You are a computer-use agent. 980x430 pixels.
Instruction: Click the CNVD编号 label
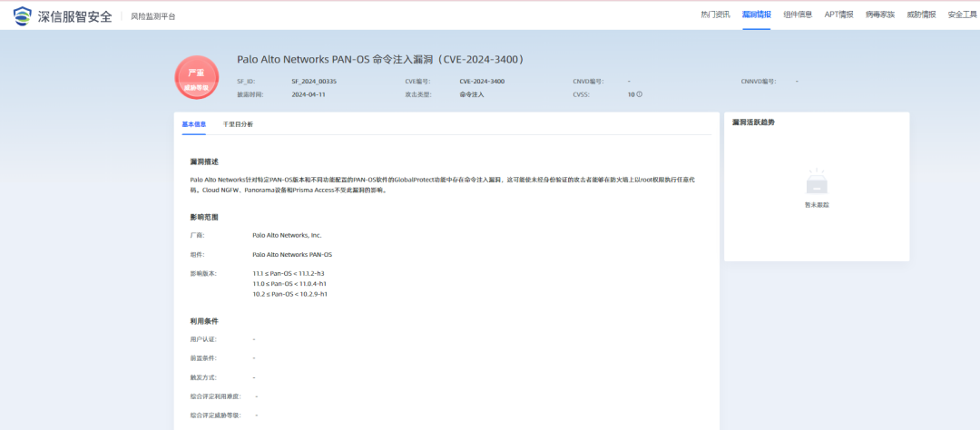(x=588, y=82)
